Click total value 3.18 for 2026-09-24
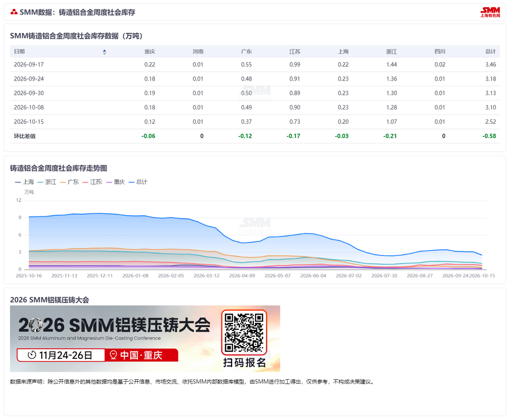 [491, 79]
